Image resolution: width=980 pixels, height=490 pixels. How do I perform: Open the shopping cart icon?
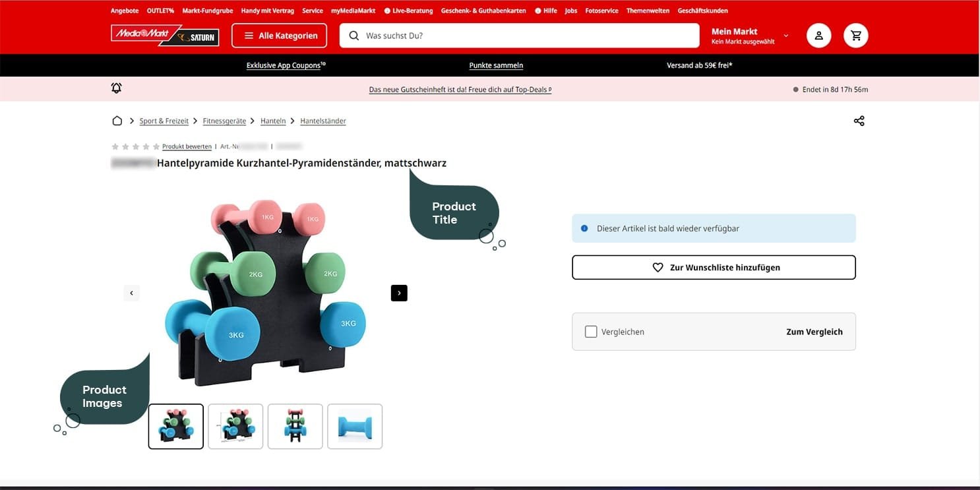click(x=856, y=36)
